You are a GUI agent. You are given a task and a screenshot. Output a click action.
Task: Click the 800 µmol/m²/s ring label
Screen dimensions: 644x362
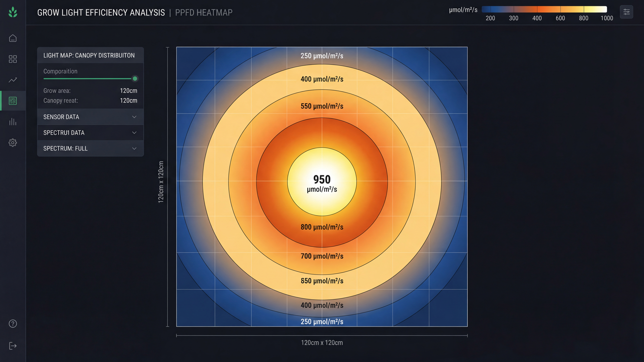(x=322, y=227)
